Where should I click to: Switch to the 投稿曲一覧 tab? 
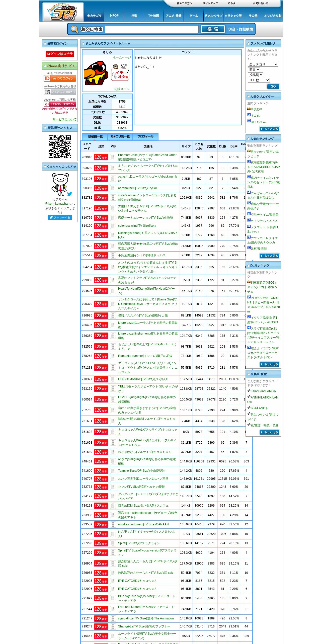(x=95, y=137)
